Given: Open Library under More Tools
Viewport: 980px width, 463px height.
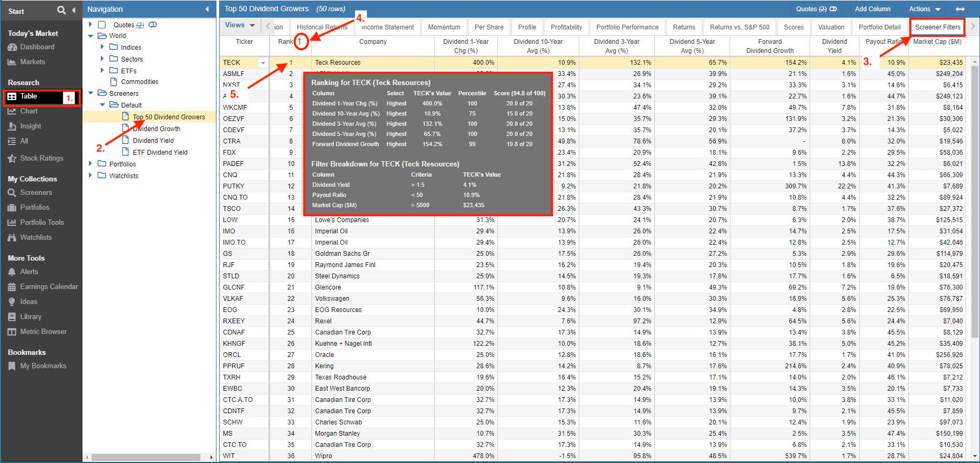Looking at the screenshot, I should click(x=31, y=317).
